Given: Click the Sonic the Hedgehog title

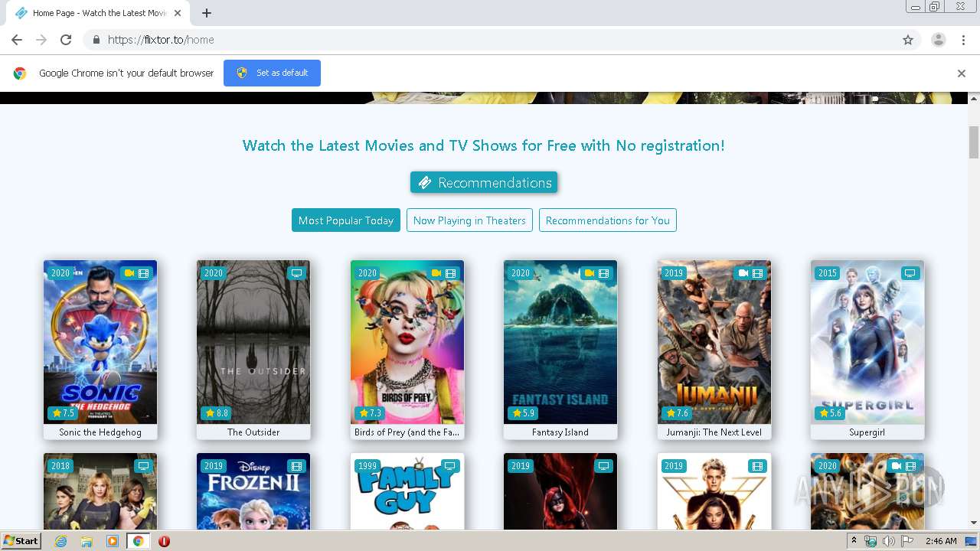Looking at the screenshot, I should coord(100,432).
